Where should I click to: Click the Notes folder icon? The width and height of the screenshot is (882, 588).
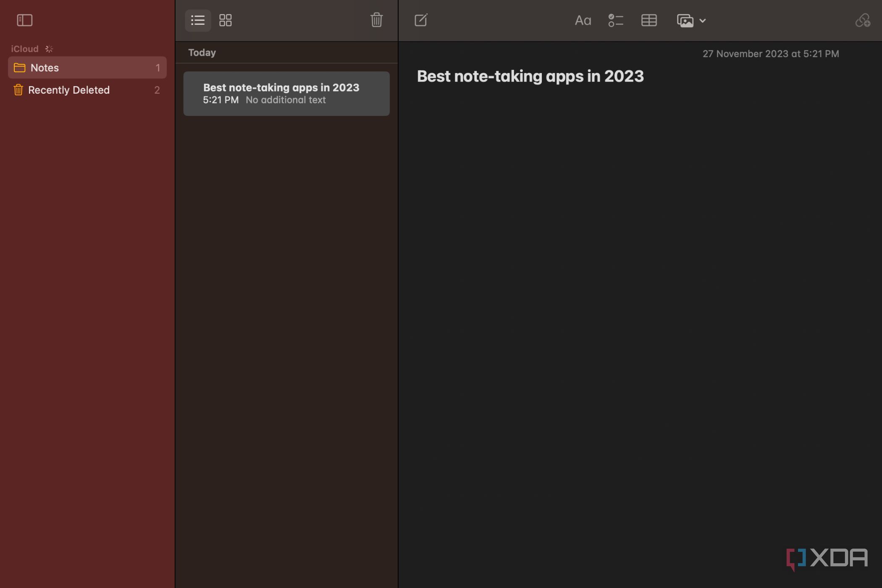click(x=19, y=68)
